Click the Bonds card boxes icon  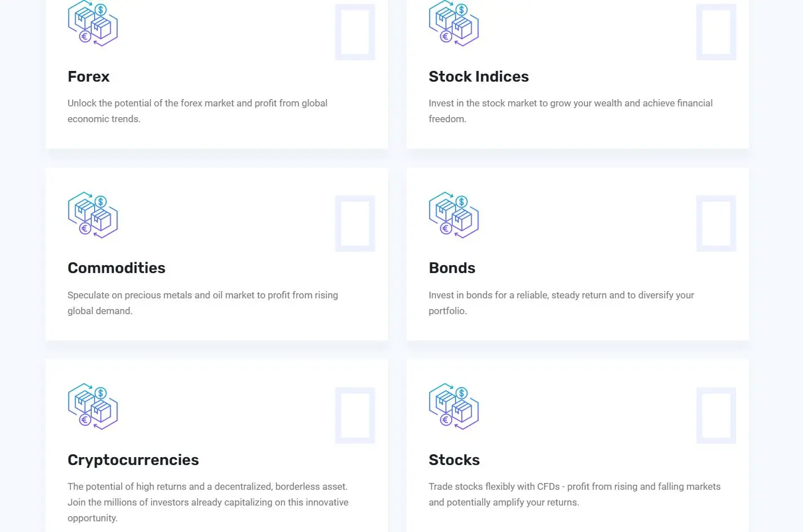(x=454, y=215)
